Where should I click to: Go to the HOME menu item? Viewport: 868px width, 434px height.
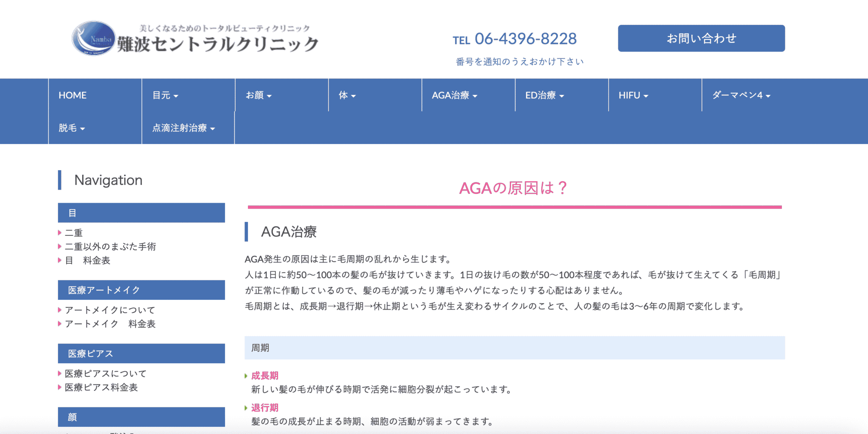click(x=72, y=95)
